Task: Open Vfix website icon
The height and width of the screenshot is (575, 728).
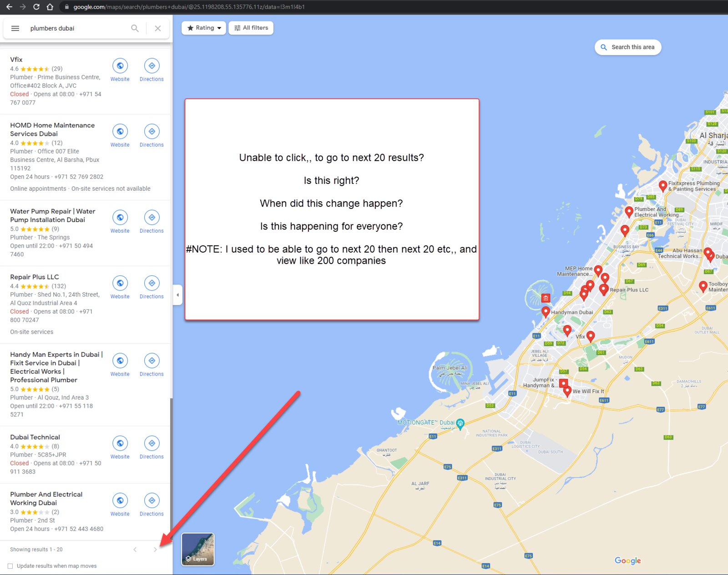Action: (120, 66)
